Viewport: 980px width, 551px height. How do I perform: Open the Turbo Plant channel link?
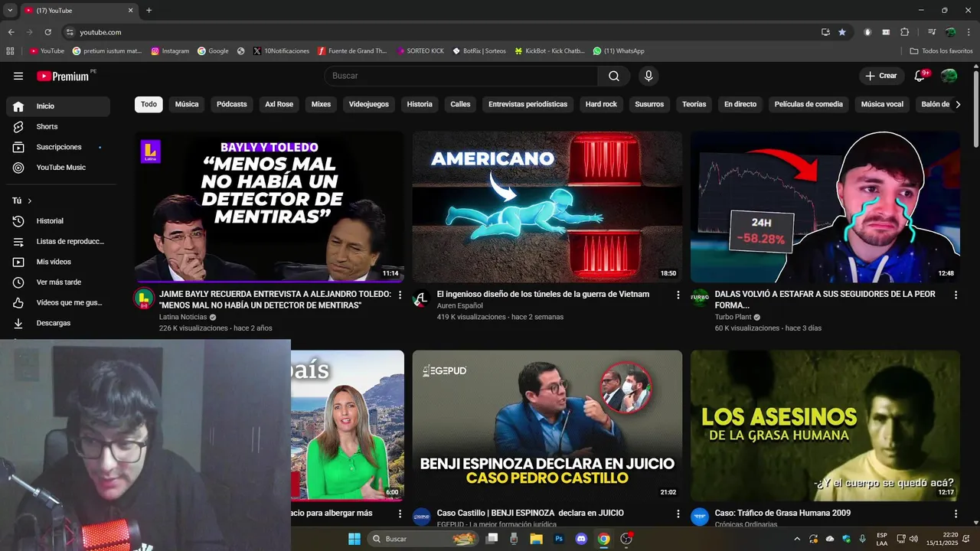(733, 317)
